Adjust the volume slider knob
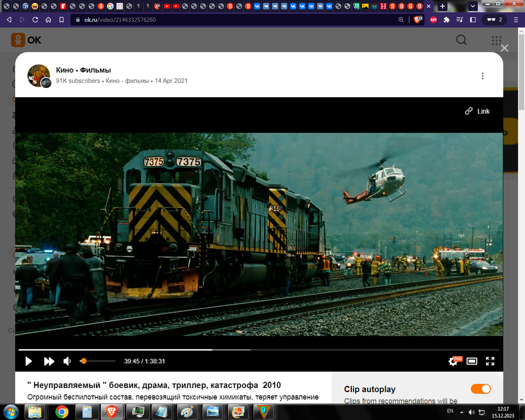 (x=83, y=361)
